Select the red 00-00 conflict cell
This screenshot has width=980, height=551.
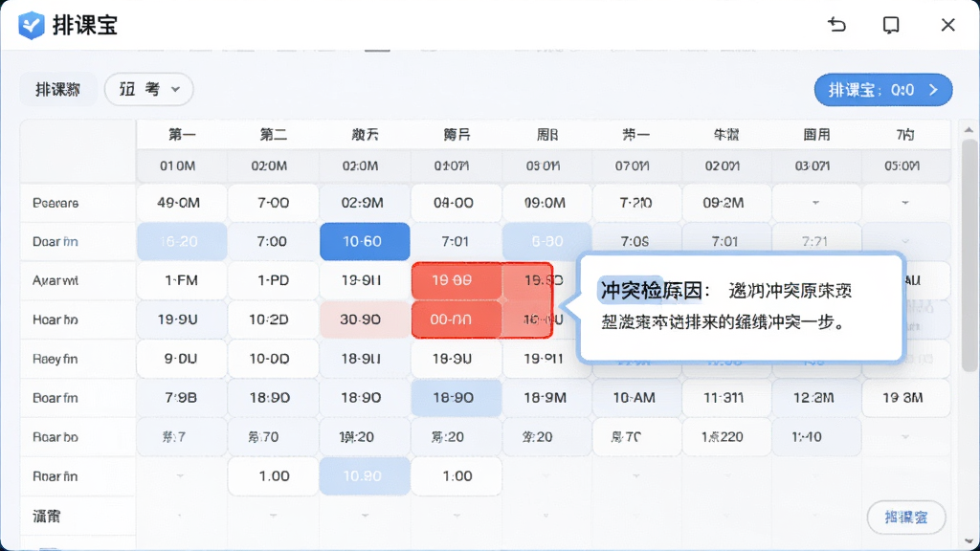point(457,320)
